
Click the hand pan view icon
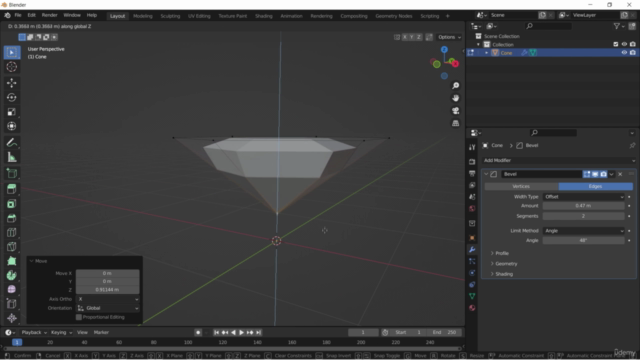456,98
